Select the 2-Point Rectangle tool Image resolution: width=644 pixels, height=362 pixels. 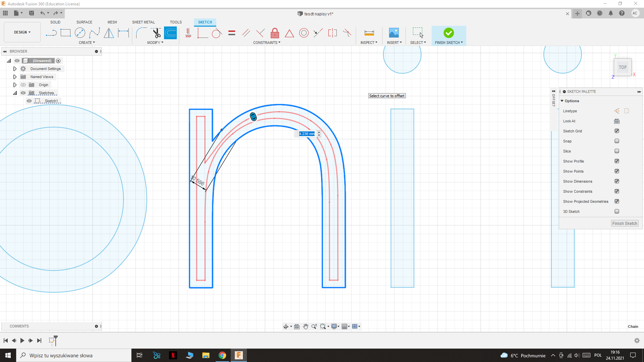(x=65, y=33)
